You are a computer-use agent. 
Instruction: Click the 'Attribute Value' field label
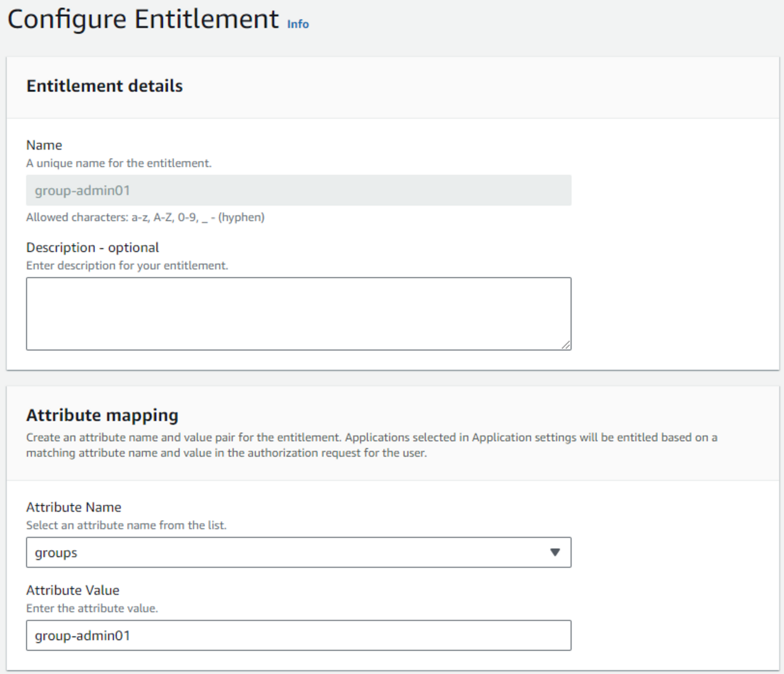point(72,590)
